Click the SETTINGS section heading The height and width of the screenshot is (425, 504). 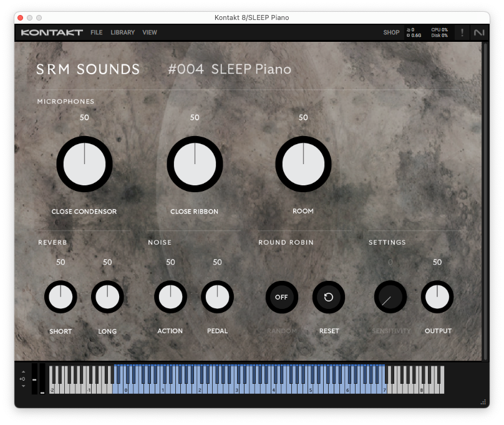coord(387,242)
